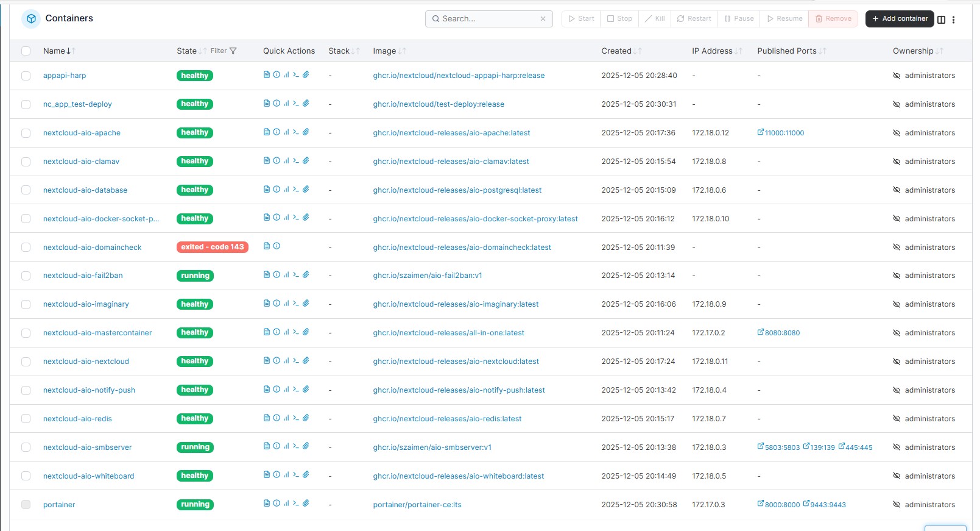This screenshot has height=531, width=980.
Task: View stats for nextcloud-aio-apache container
Action: (x=286, y=132)
